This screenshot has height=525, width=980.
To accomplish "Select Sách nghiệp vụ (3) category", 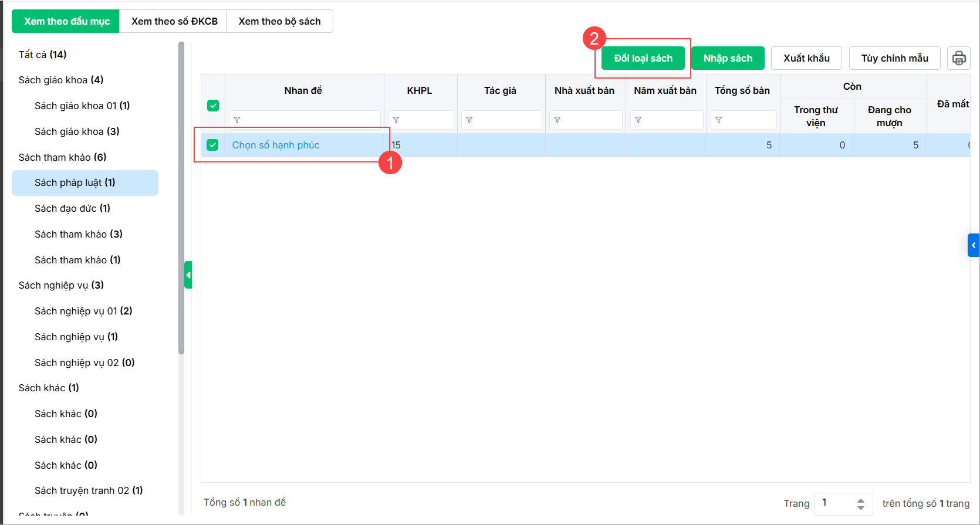I will [x=61, y=285].
